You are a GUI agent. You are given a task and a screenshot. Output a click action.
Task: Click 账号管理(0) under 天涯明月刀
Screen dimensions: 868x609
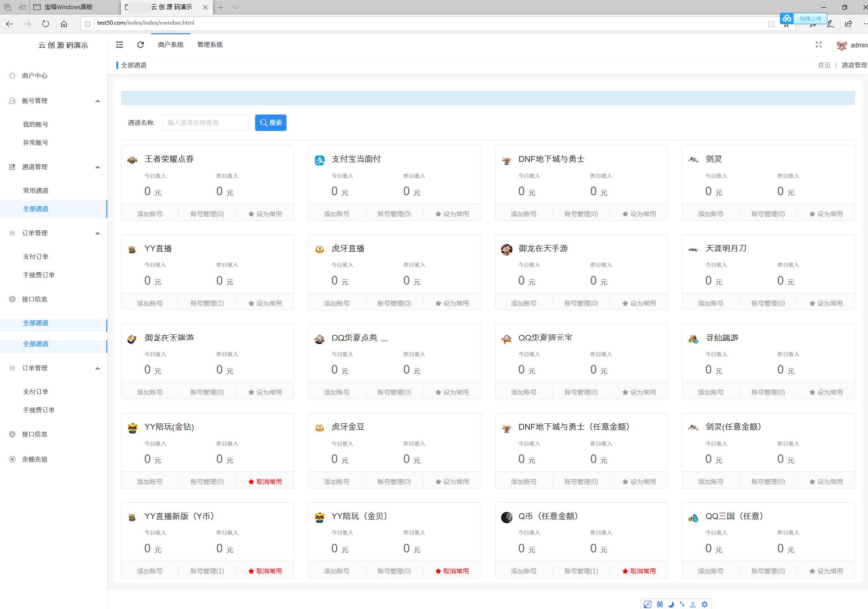pos(768,303)
